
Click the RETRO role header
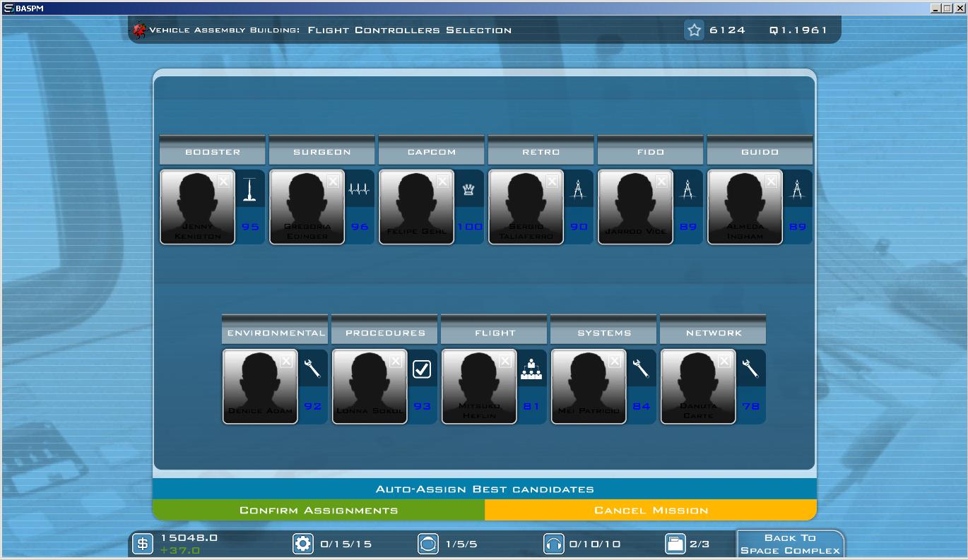[541, 150]
